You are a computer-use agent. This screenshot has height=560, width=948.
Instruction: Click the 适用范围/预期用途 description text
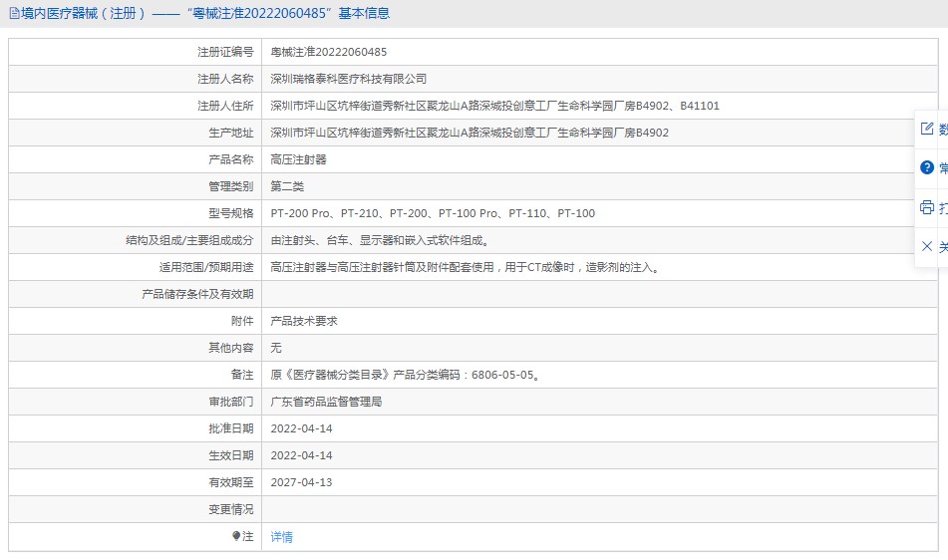tap(466, 267)
